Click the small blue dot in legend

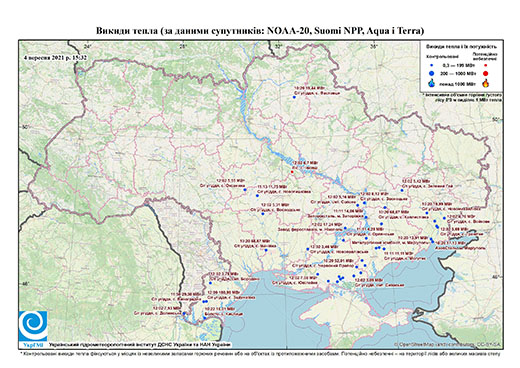(x=432, y=66)
